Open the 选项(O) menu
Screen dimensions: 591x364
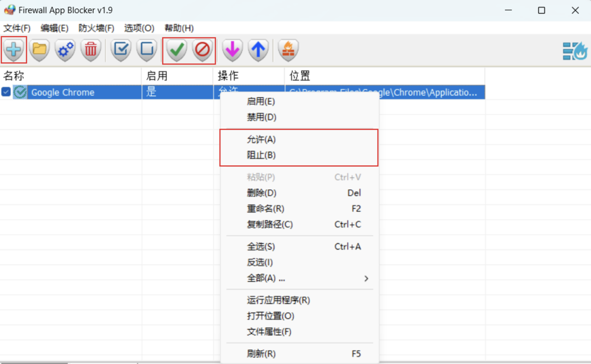point(139,28)
